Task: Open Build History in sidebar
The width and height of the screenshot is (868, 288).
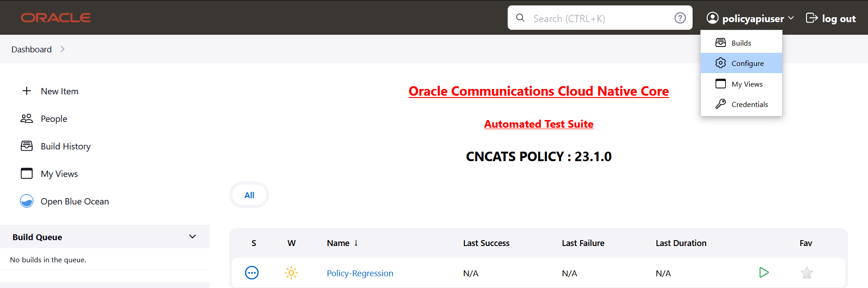Action: (x=66, y=146)
